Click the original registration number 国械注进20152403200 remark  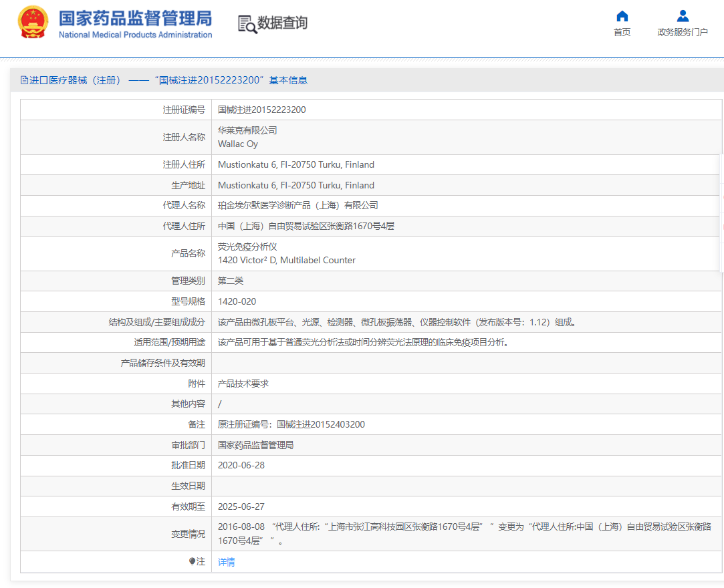291,424
